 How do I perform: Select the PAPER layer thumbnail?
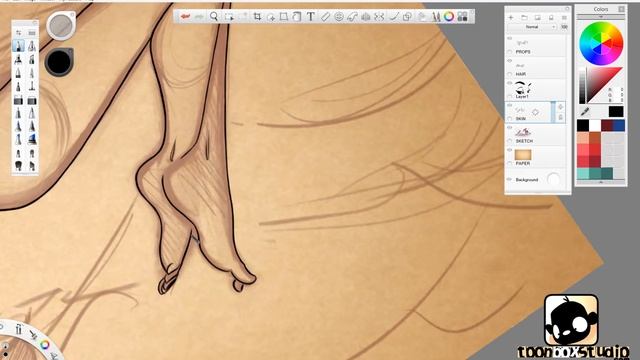tap(523, 155)
